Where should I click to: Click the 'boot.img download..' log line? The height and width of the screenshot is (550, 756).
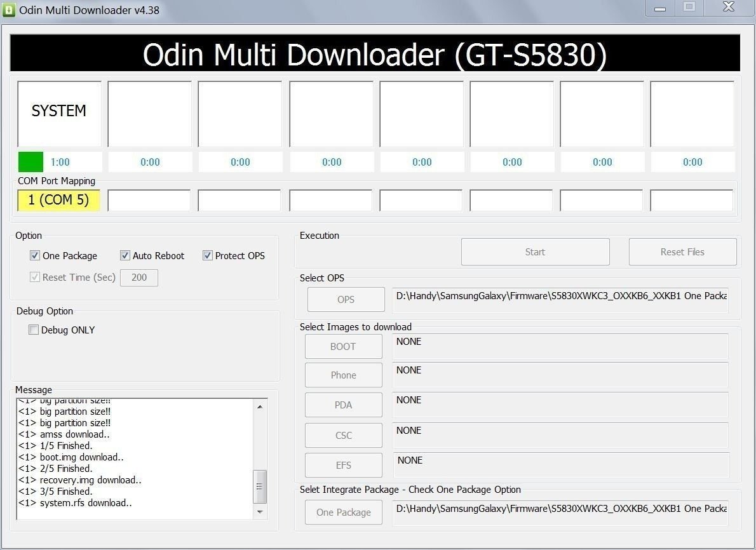tap(71, 457)
